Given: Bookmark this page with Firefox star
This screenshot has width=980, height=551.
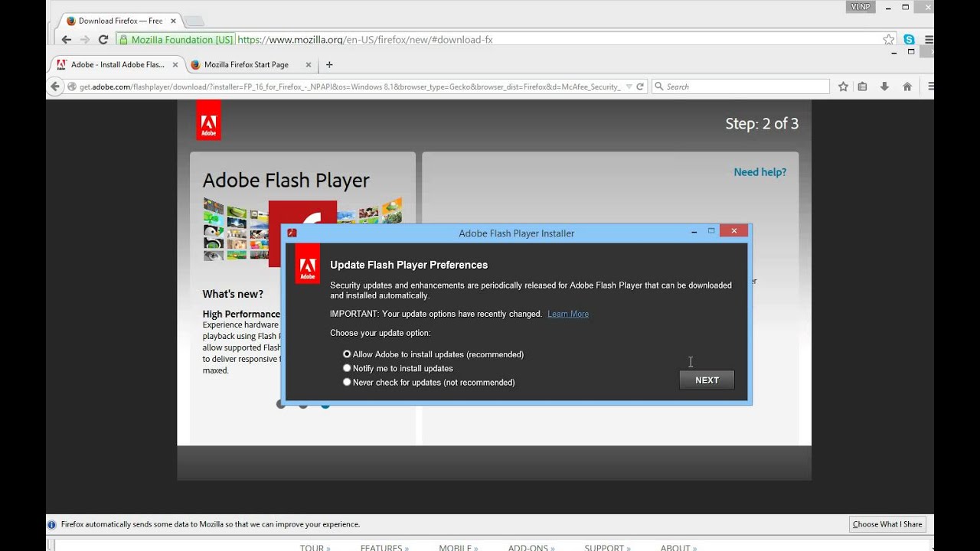Looking at the screenshot, I should 843,86.
